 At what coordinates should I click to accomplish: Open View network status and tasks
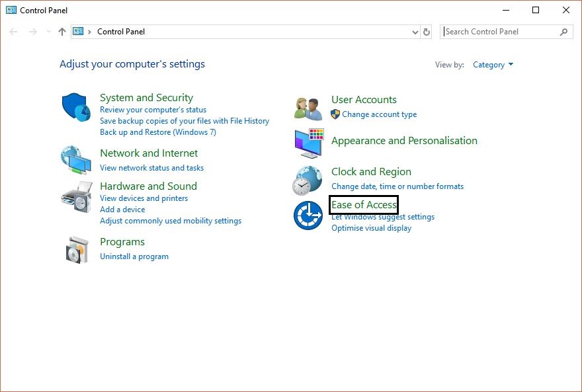[151, 167]
